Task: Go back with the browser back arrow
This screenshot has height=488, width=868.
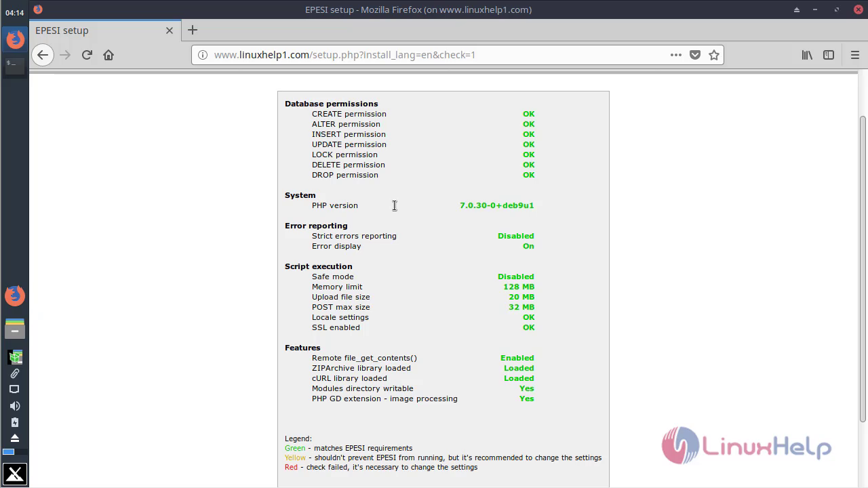Action: pyautogui.click(x=43, y=55)
